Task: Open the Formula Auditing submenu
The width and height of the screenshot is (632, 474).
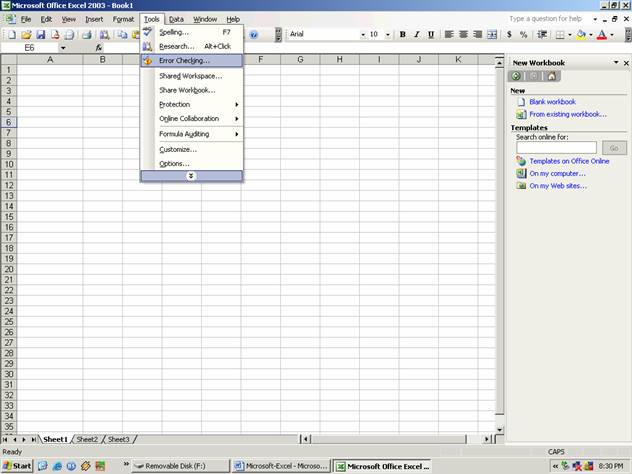Action: pos(191,134)
